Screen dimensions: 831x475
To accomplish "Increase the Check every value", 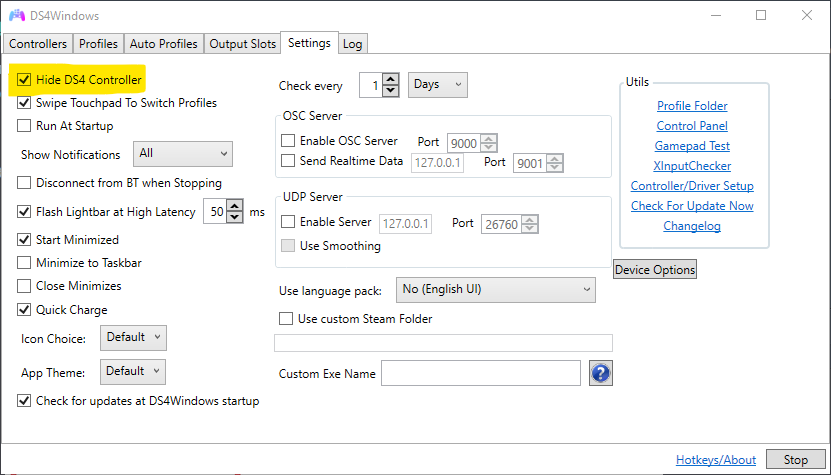I will (391, 79).
